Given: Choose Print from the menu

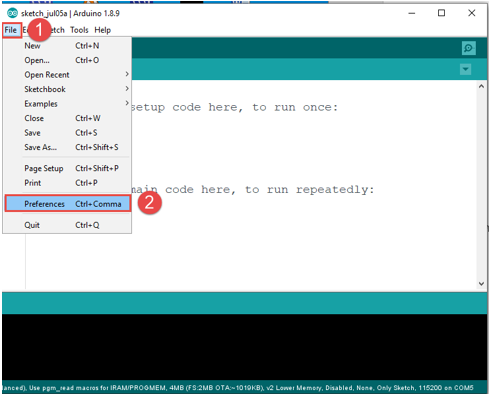Looking at the screenshot, I should pyautogui.click(x=67, y=183).
